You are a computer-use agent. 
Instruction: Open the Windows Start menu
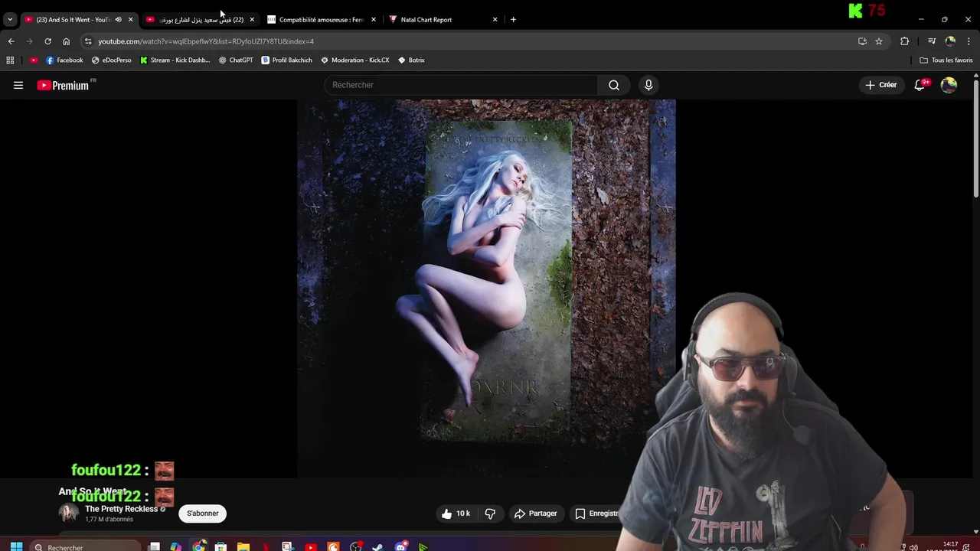click(16, 546)
